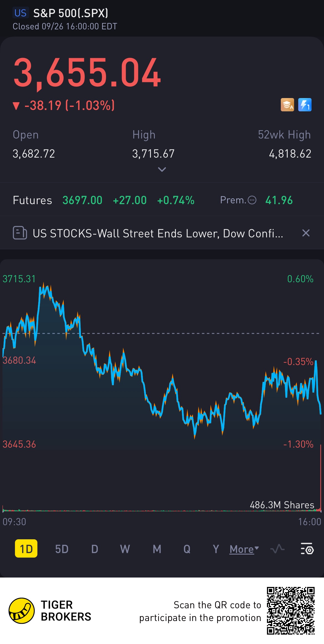Tap the Prem. info circle icon

[252, 200]
